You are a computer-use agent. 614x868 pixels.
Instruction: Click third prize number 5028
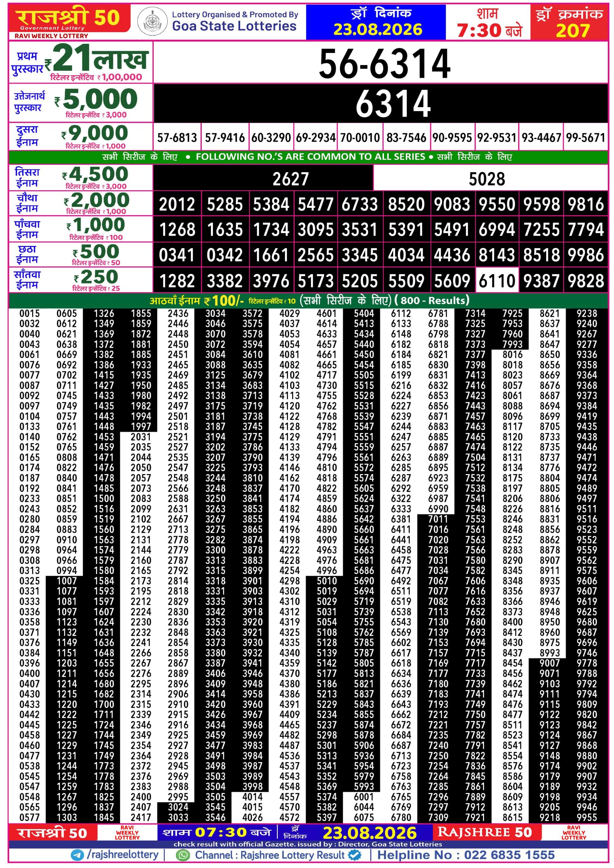486,179
